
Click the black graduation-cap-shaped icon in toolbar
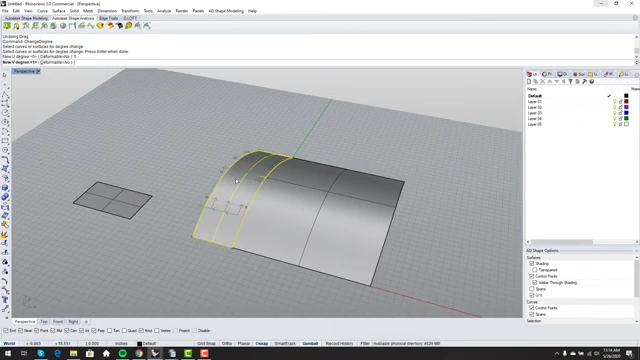pos(119,26)
